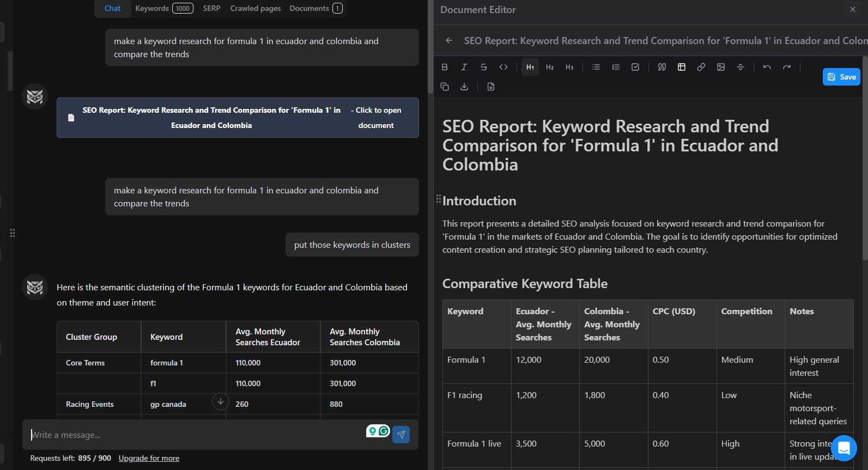
Task: Insert inline code formatting
Action: pos(503,67)
